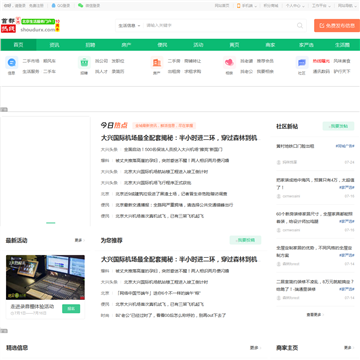Click 更多 link next to 精选信息
The height and width of the screenshot is (360, 360).
pos(255,348)
